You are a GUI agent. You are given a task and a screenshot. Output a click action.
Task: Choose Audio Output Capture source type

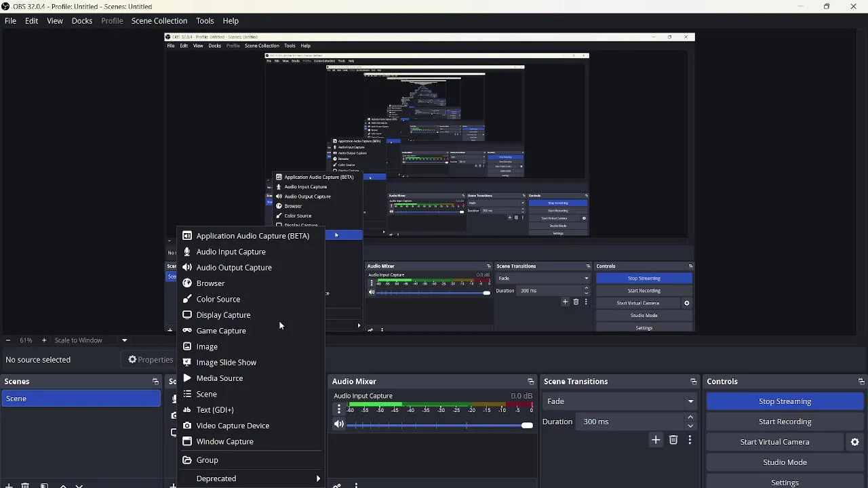(251, 267)
